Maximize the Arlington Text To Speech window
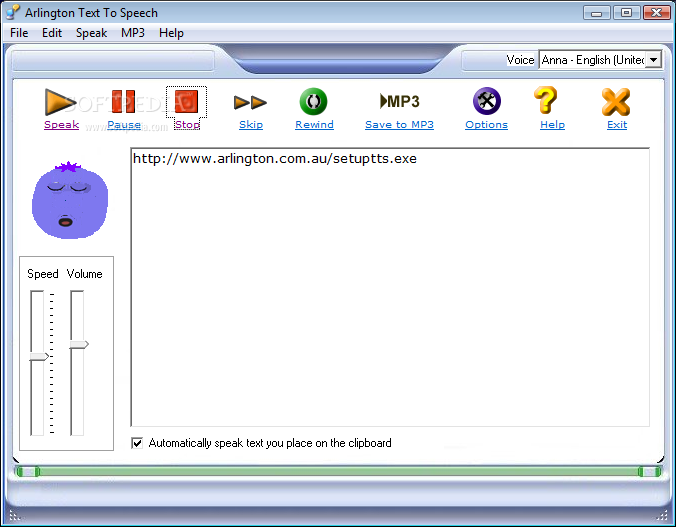This screenshot has height=527, width=676. pyautogui.click(x=626, y=13)
